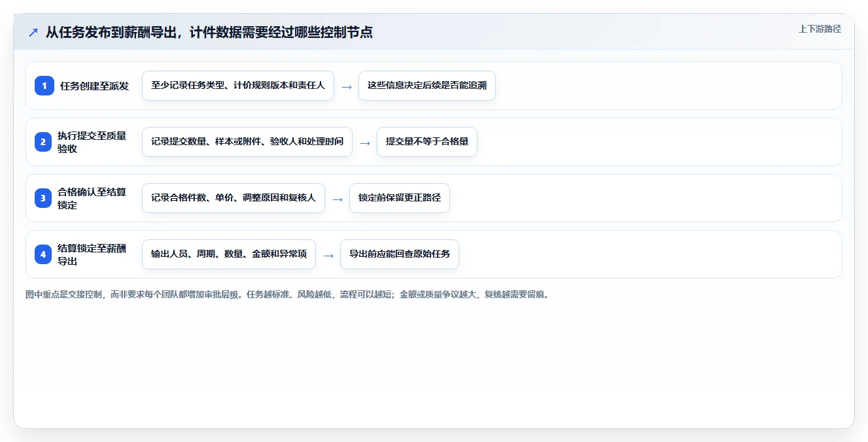Image resolution: width=868 pixels, height=442 pixels.
Task: Click the box 这些信息决定后续是否能追溯
Action: pos(427,86)
